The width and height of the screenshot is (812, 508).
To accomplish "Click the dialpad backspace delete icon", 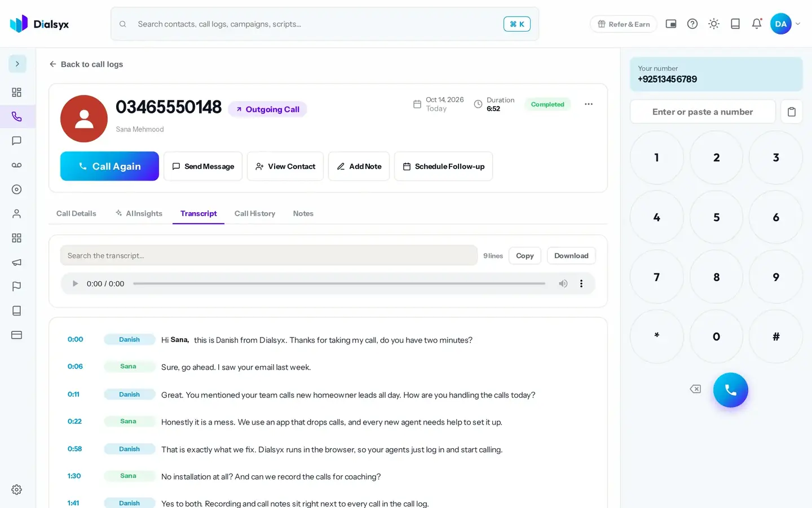I will point(695,389).
